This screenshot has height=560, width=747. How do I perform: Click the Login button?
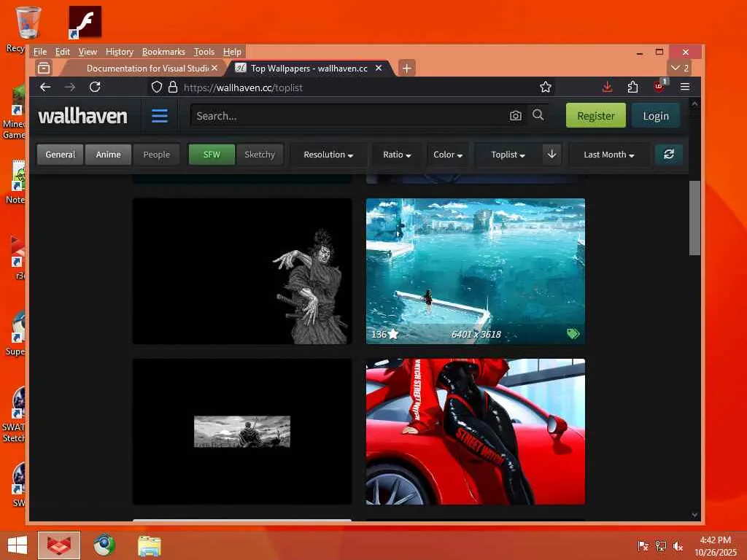tap(656, 115)
